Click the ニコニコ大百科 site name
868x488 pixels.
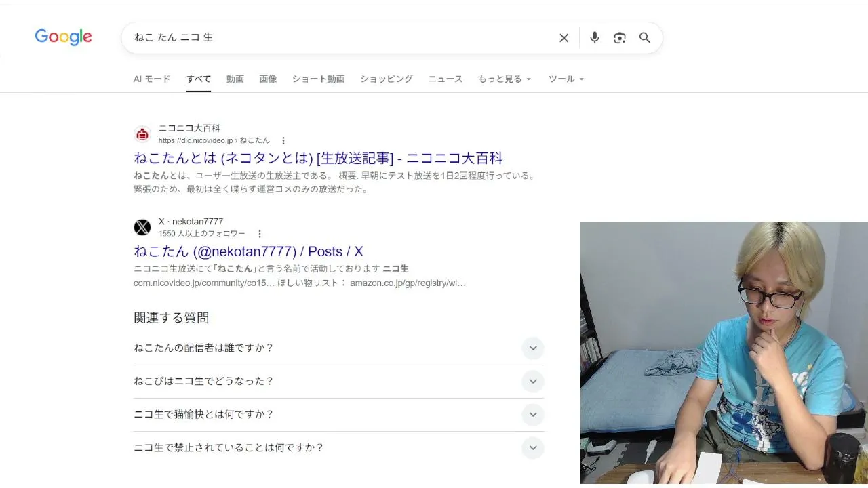coord(189,128)
